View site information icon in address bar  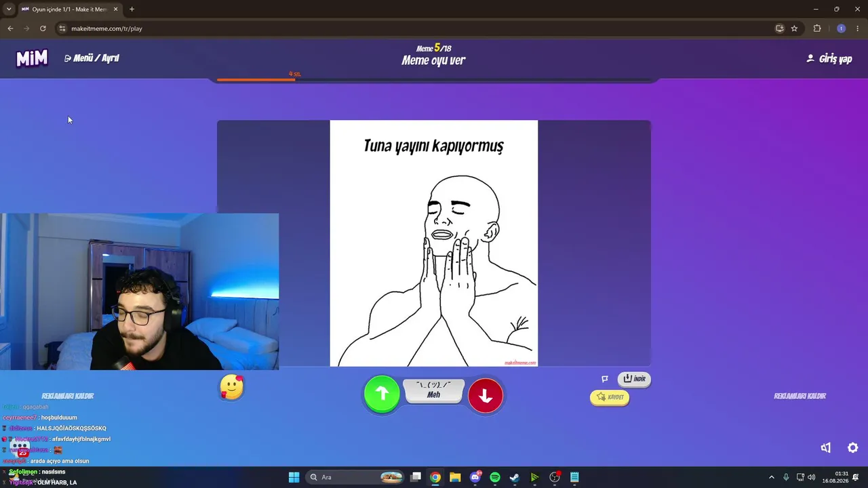coord(62,28)
